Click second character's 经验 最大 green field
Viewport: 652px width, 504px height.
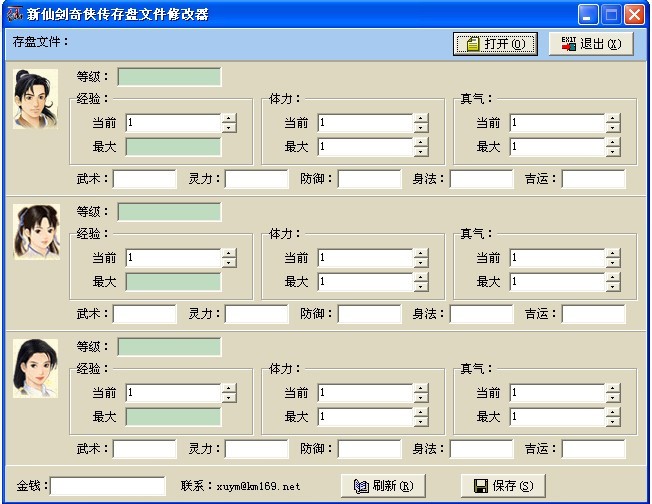click(173, 282)
